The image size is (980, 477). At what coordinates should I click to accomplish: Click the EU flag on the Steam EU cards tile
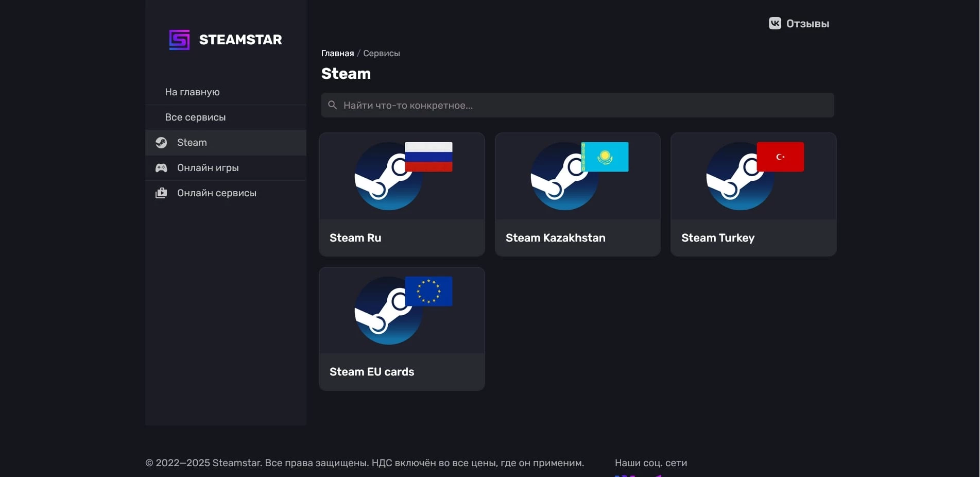[428, 291]
